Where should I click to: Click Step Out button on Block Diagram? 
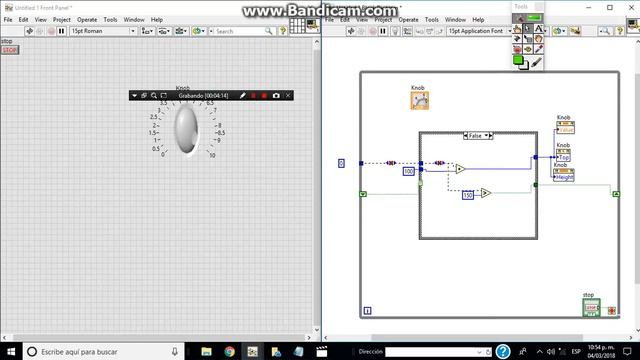(439, 31)
